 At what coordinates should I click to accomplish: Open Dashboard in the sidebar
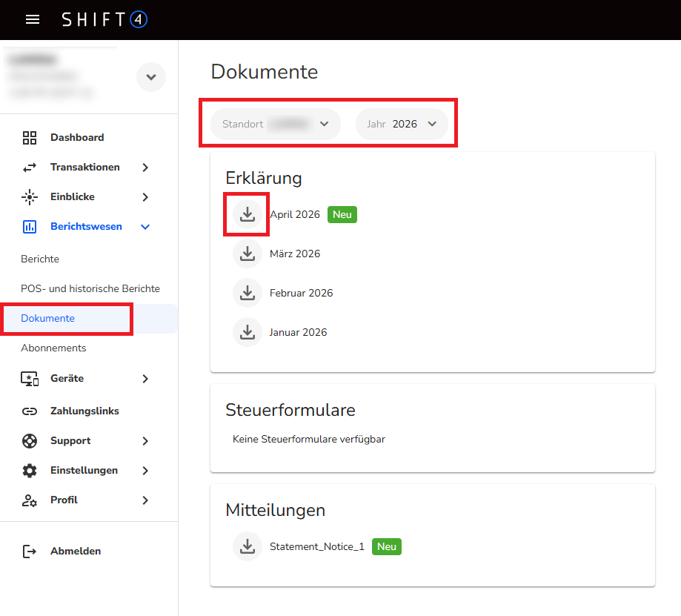coord(77,138)
